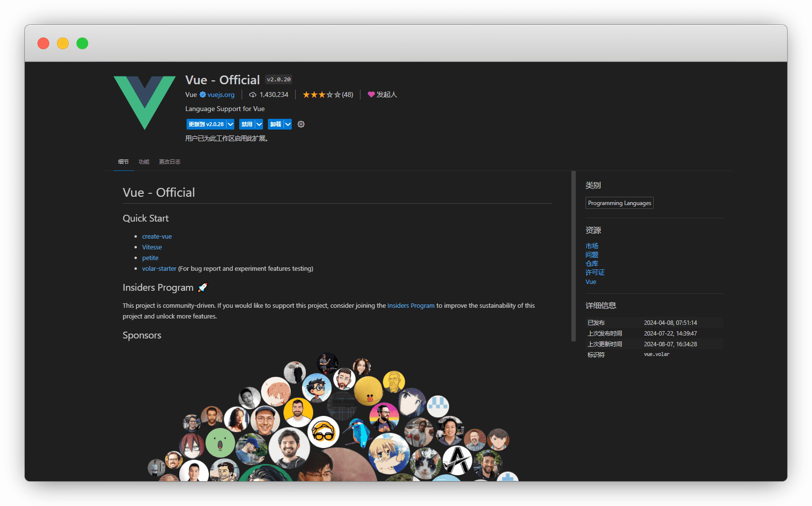
Task: Click the rocket emoji beside Insiders Program
Action: [203, 287]
